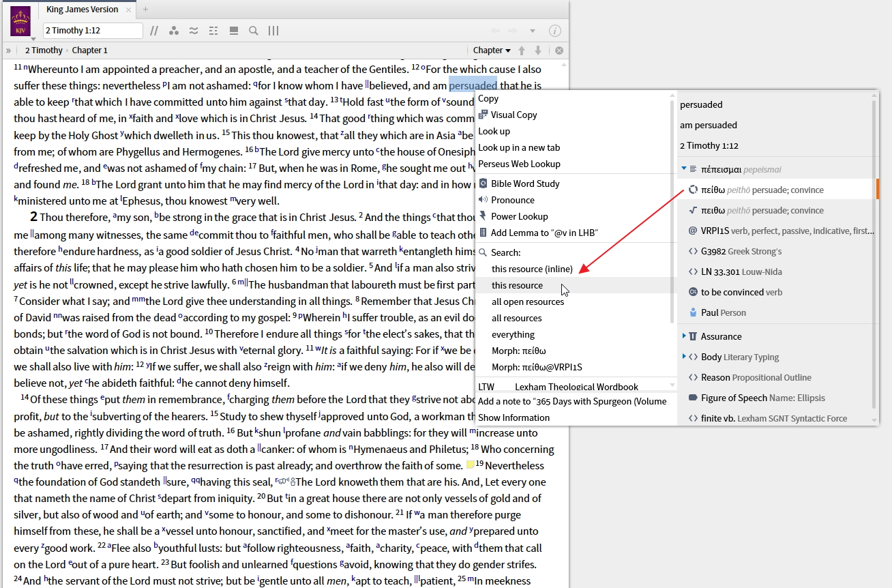Open the interlinear list icon in toolbar
The width and height of the screenshot is (892, 588).
pos(213,31)
